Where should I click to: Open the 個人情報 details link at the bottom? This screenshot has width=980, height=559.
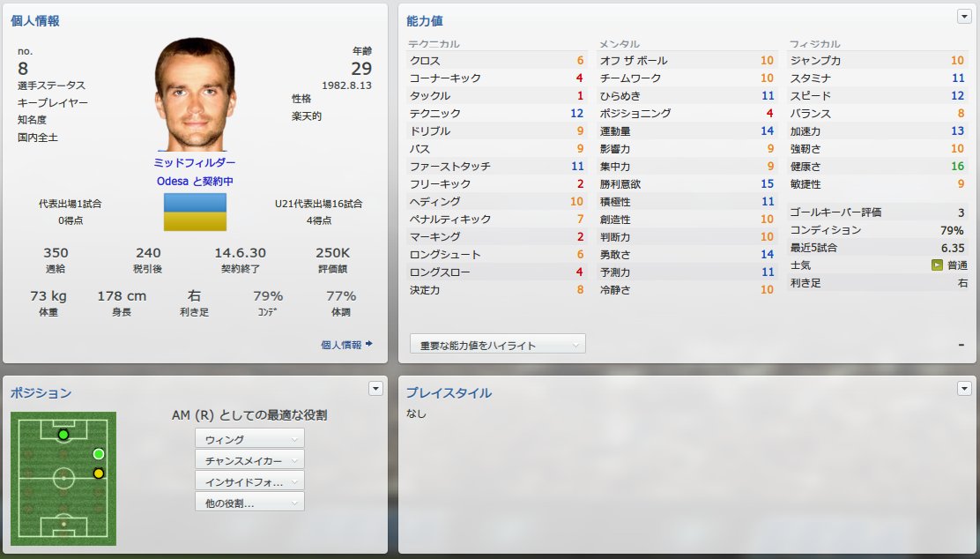coord(341,345)
